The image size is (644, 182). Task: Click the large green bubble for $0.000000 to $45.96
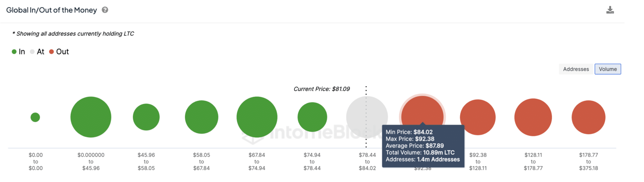[91, 117]
